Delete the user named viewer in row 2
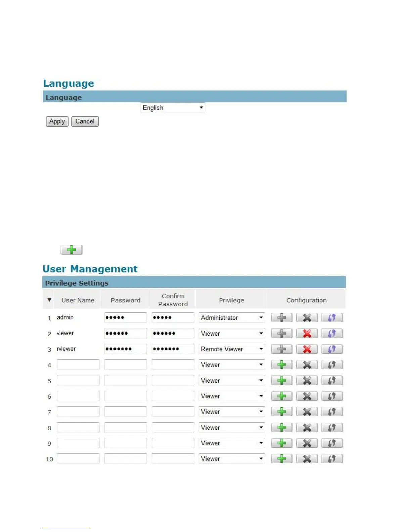The width and height of the screenshot is (411, 532). click(307, 334)
